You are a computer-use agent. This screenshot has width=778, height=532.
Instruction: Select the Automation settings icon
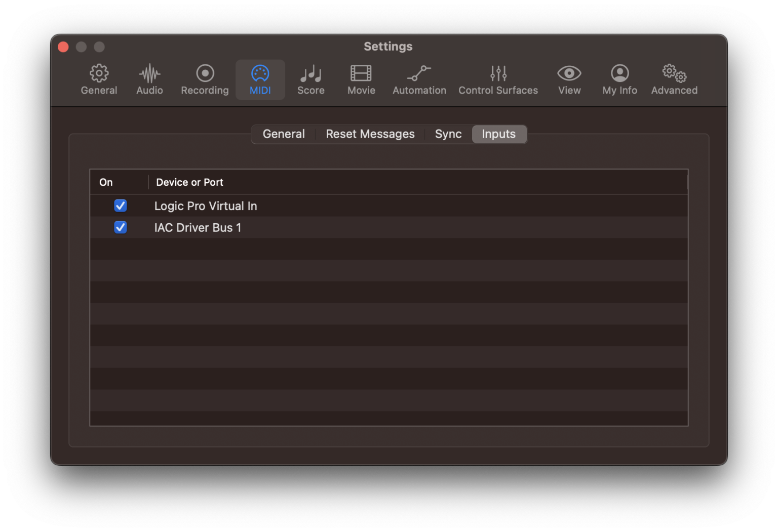(x=419, y=79)
